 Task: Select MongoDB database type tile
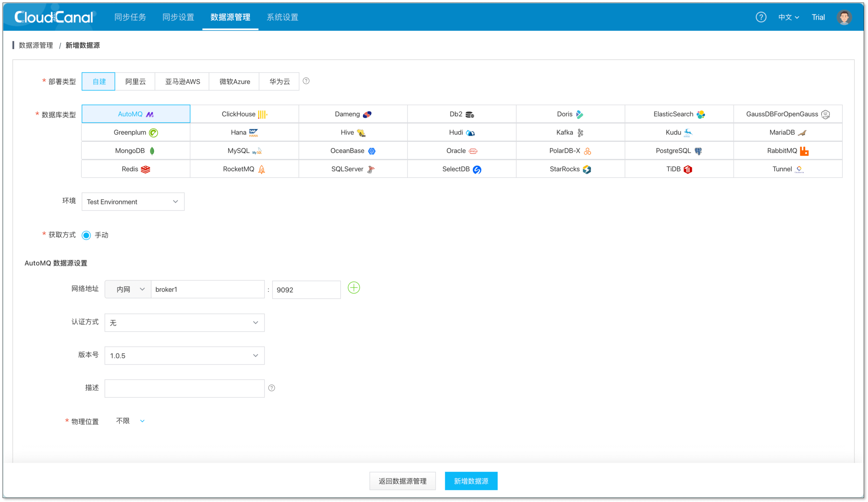(136, 151)
